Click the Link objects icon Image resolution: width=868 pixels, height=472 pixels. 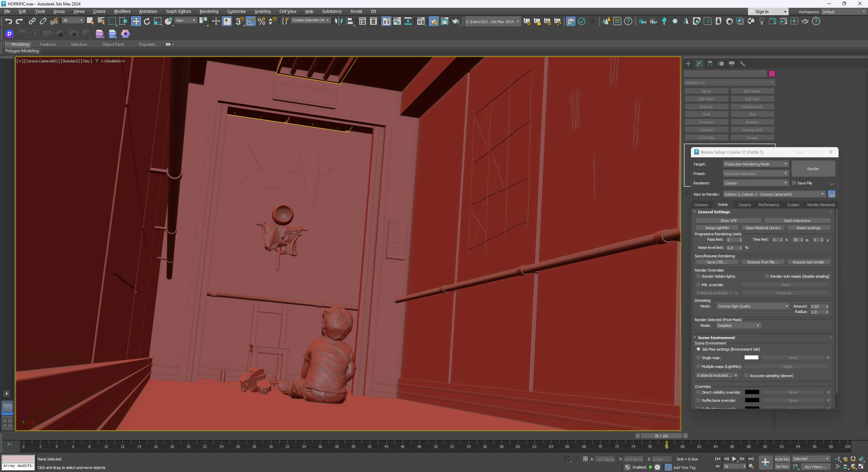click(x=32, y=21)
